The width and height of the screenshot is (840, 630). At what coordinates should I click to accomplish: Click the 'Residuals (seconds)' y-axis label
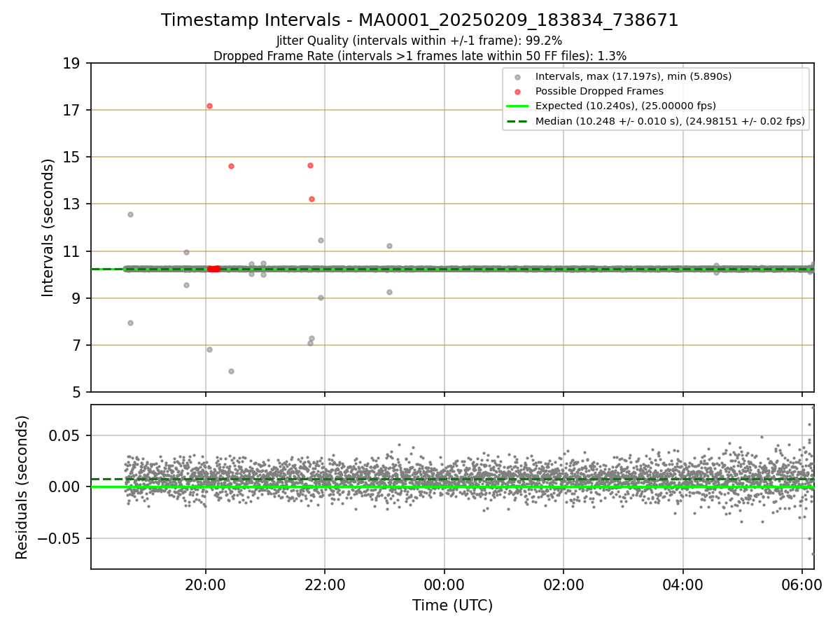pos(22,486)
